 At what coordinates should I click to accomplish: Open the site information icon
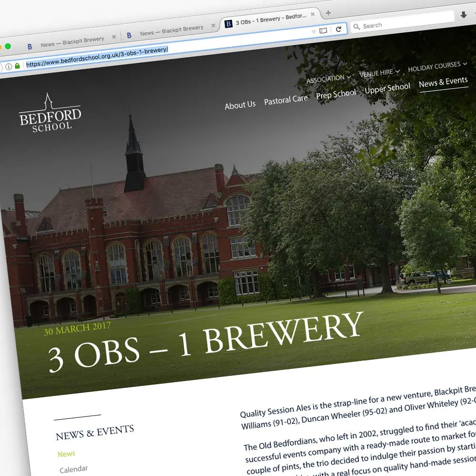[9, 67]
